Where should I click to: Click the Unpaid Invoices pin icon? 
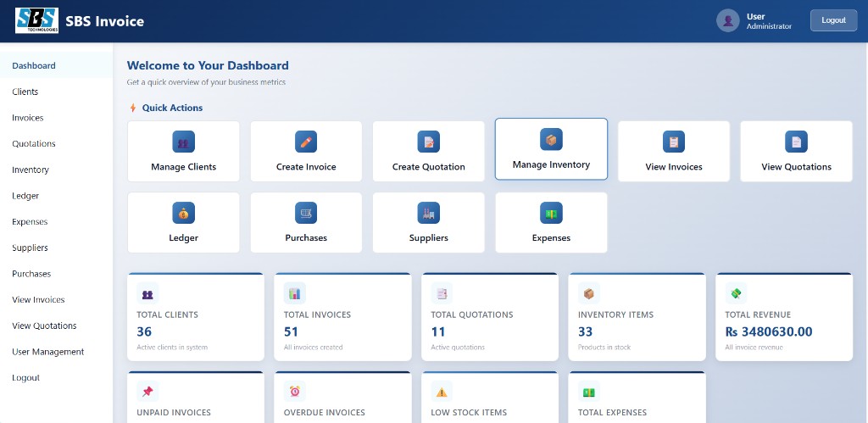147,392
